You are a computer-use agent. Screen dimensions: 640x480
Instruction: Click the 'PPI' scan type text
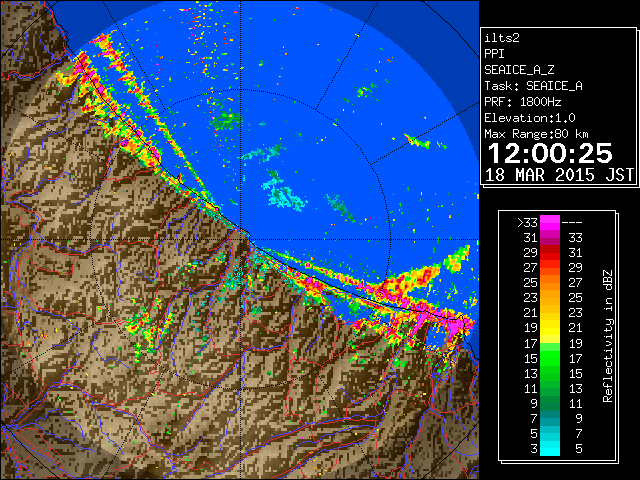(494, 54)
